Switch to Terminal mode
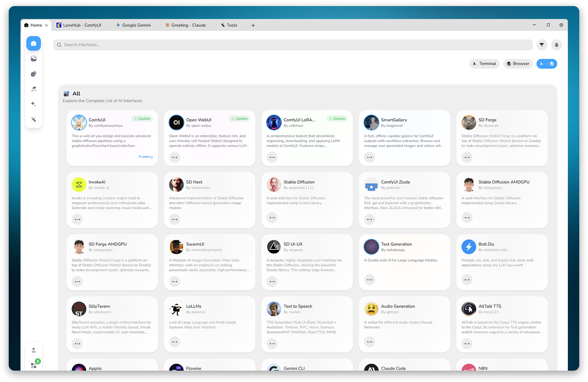This screenshot has height=382, width=588. point(485,64)
